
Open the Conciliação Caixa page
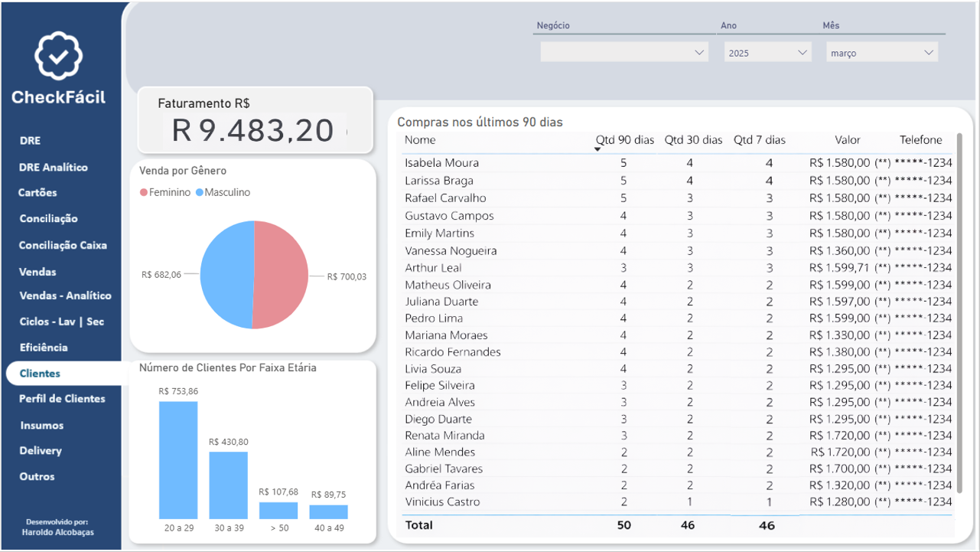pos(63,246)
